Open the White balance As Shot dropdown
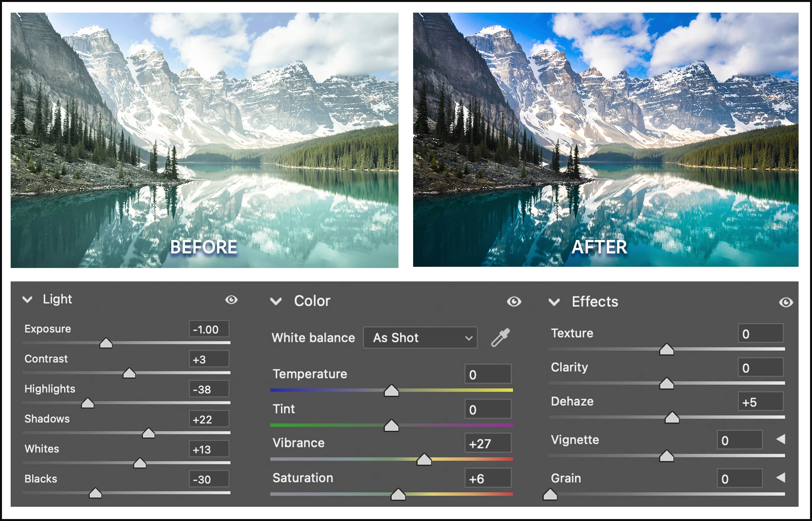The width and height of the screenshot is (812, 521). pyautogui.click(x=420, y=338)
